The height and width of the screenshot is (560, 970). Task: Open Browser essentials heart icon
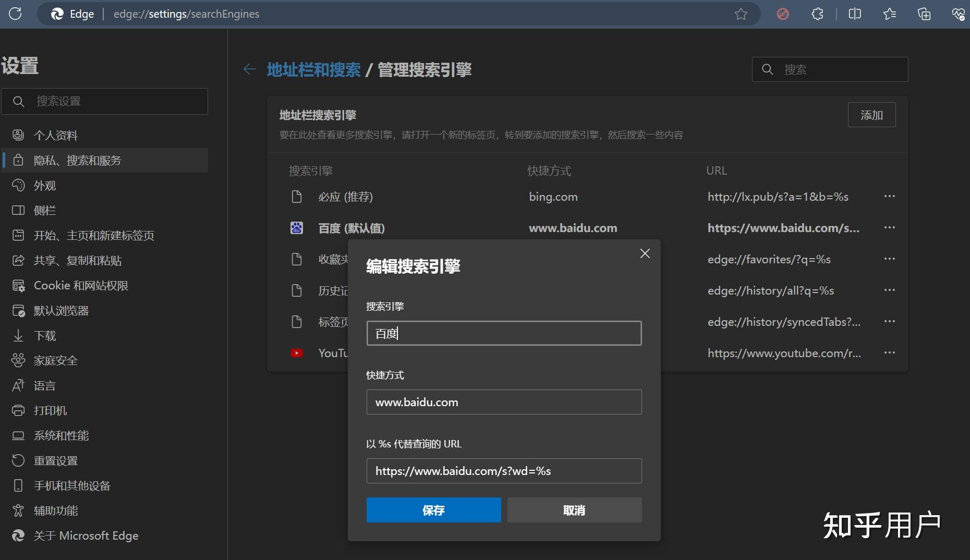pyautogui.click(x=958, y=14)
